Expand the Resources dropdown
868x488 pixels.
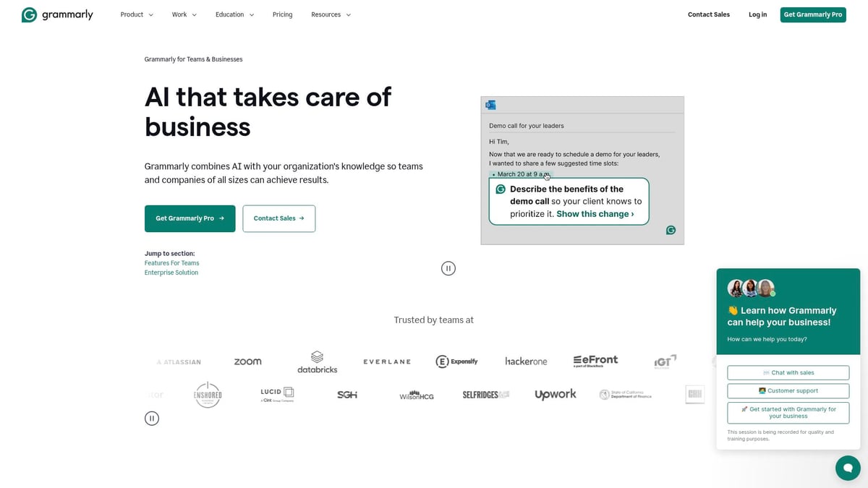[x=330, y=14]
